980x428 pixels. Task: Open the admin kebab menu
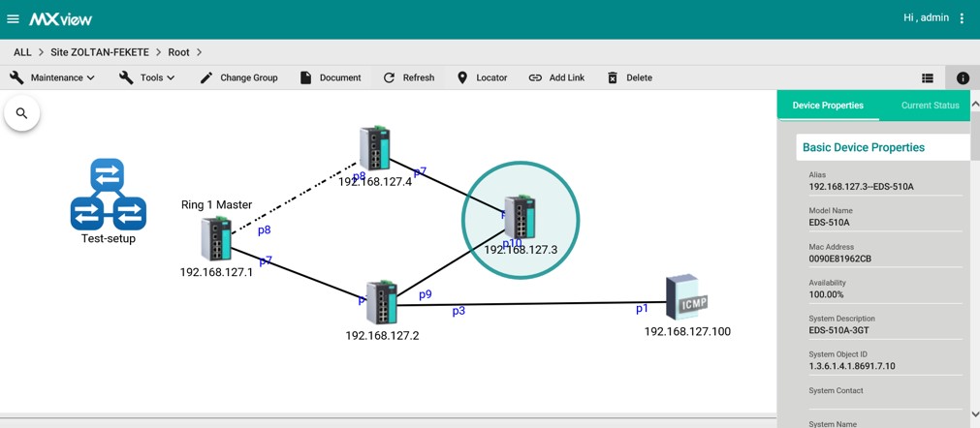click(x=962, y=18)
